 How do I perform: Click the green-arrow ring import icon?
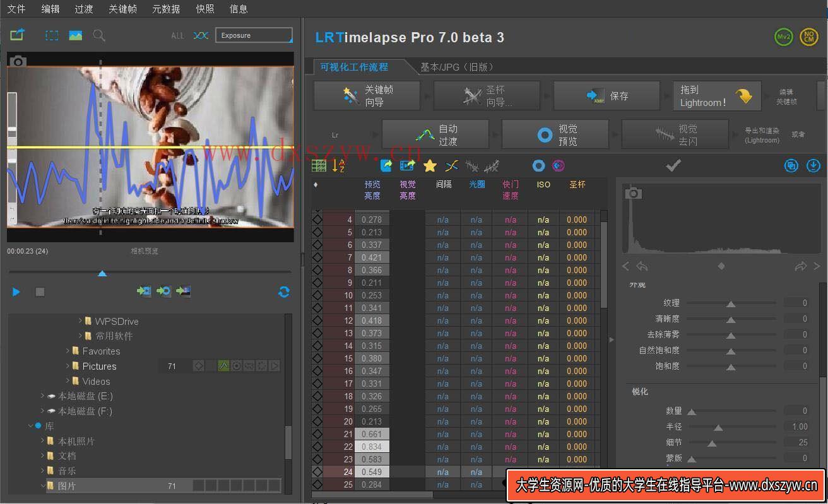click(x=163, y=291)
